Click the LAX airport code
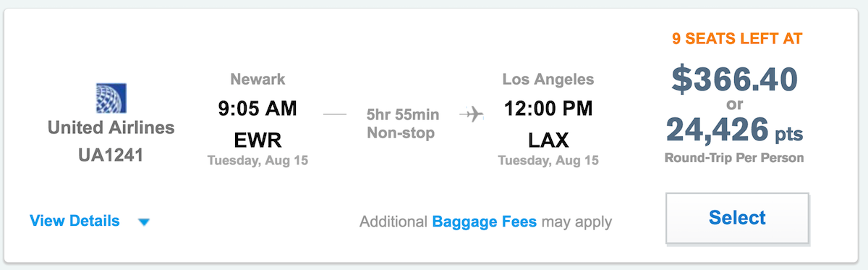This screenshot has height=270, width=868. pyautogui.click(x=548, y=139)
